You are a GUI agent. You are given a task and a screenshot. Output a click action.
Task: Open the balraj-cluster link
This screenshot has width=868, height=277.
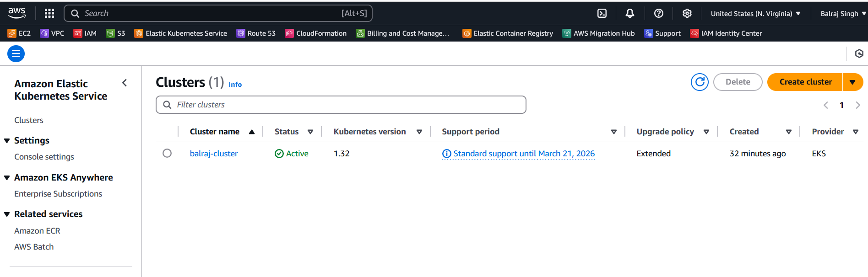click(x=214, y=154)
